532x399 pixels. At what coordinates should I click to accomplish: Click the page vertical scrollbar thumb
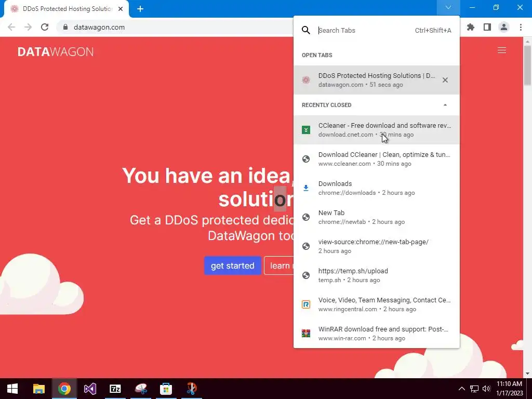point(527,65)
